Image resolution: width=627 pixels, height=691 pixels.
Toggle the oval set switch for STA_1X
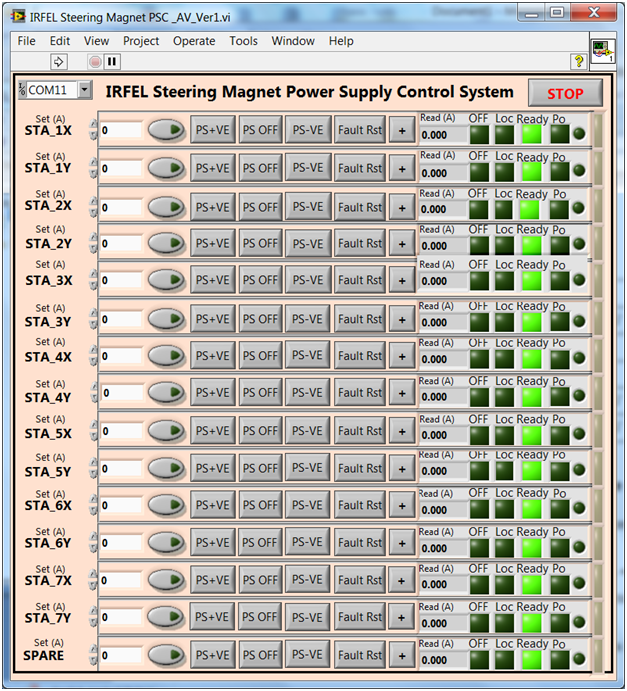166,130
